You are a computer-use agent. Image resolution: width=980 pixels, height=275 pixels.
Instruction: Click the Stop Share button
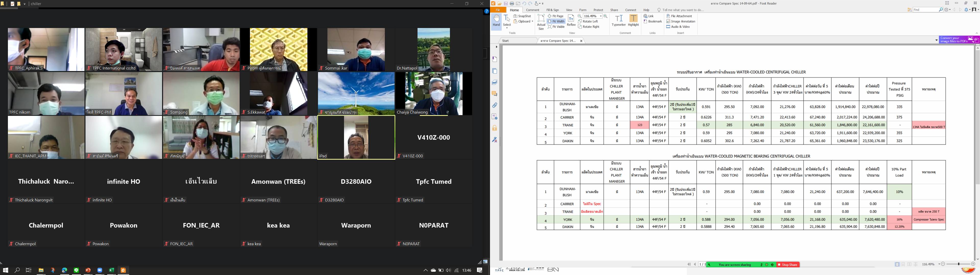(788, 265)
